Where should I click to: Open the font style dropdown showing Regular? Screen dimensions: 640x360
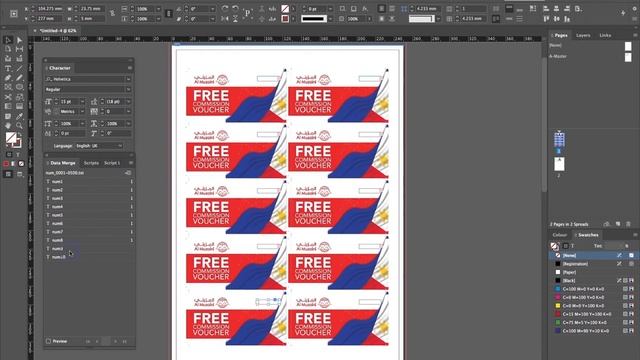(x=129, y=89)
